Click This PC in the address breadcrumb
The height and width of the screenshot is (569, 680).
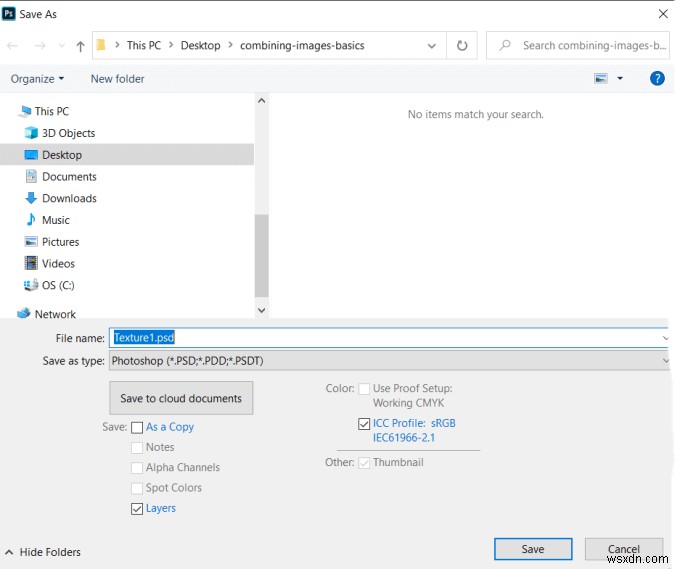(x=143, y=46)
